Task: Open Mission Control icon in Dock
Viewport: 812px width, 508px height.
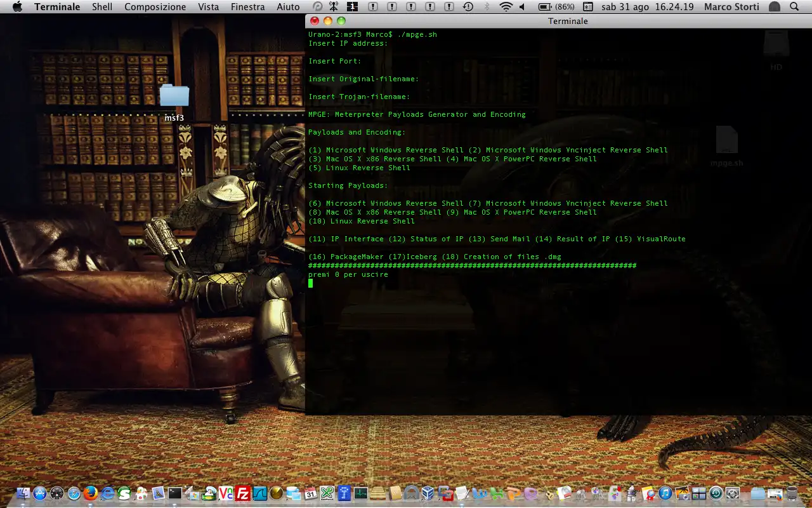Action: point(699,493)
